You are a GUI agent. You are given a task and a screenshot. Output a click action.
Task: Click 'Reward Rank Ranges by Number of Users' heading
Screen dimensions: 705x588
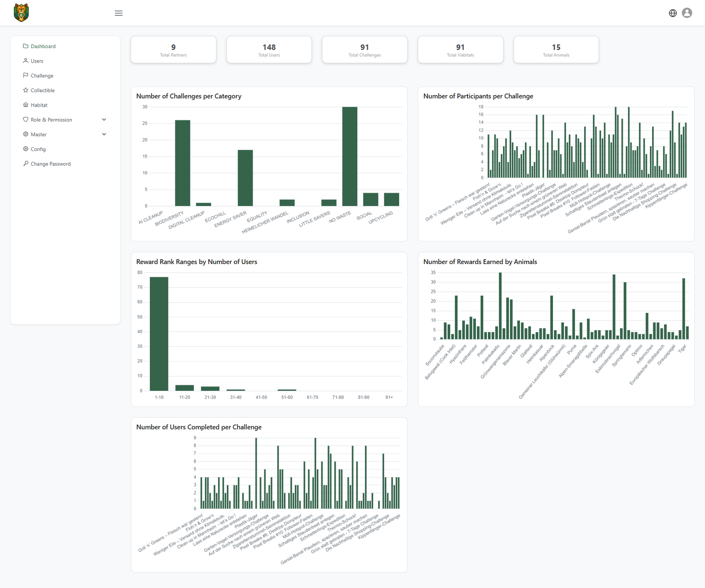click(x=197, y=262)
